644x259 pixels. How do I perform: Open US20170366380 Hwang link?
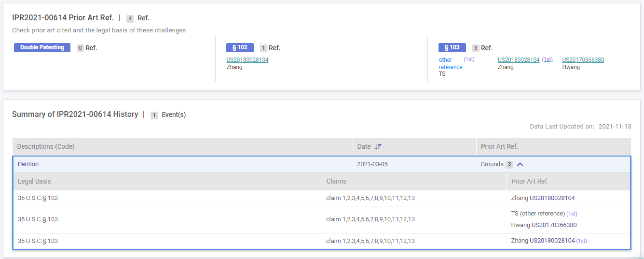click(x=583, y=60)
